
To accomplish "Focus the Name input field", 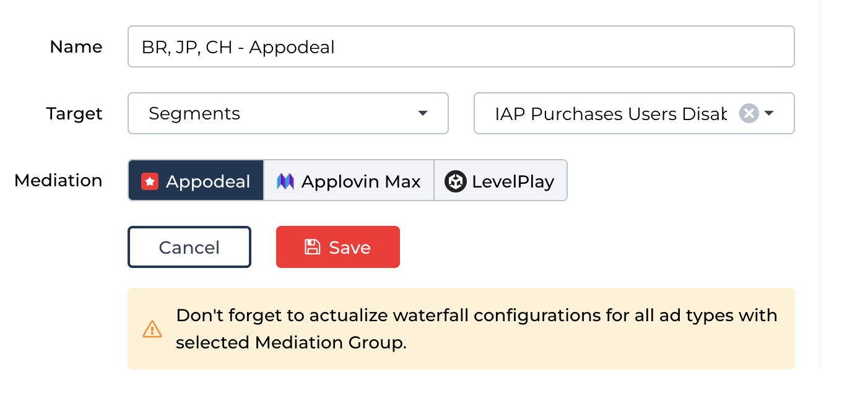I will pos(461,46).
